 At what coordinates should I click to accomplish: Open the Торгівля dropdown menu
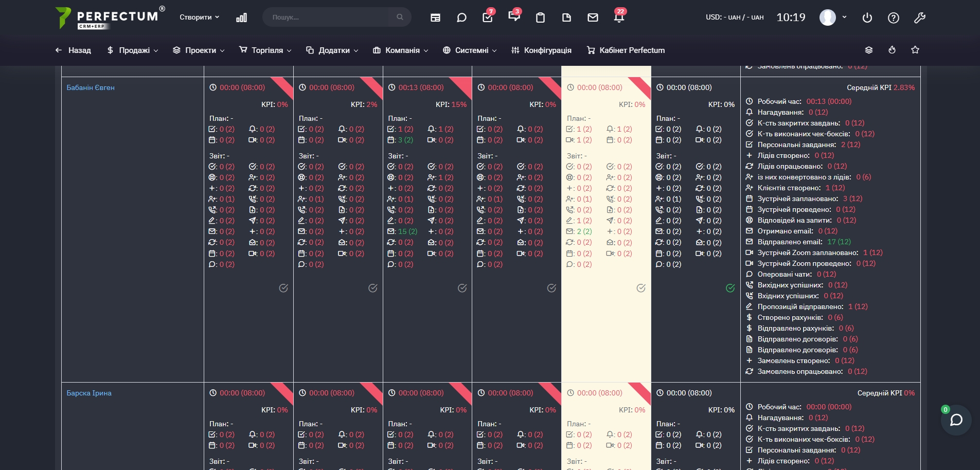(265, 50)
